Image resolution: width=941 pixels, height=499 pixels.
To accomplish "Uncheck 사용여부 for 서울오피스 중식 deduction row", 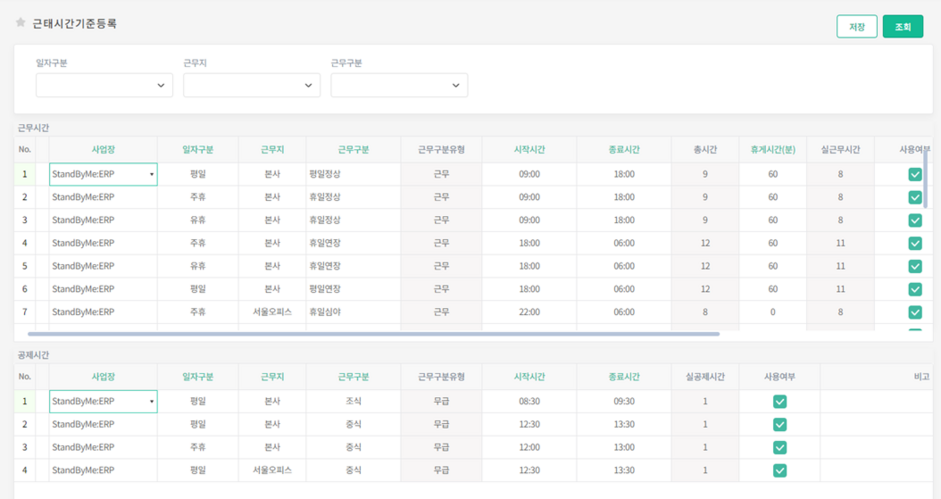I will (x=779, y=471).
